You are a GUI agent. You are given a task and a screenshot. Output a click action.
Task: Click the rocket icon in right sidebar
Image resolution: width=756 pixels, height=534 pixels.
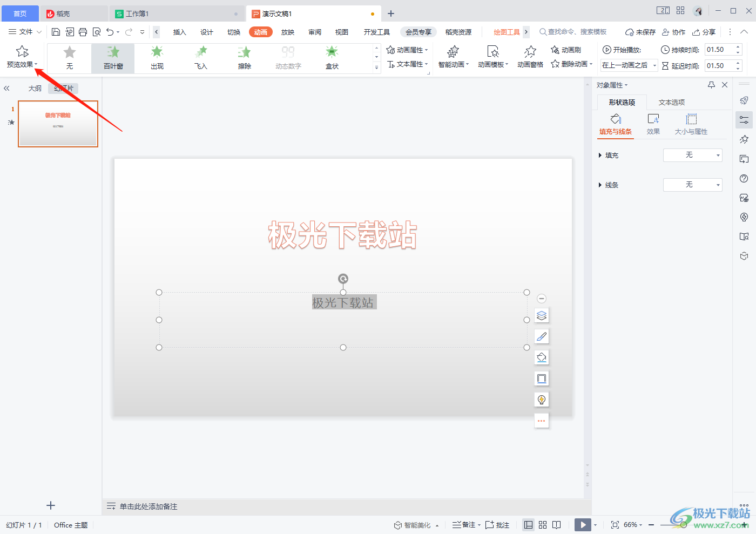(744, 100)
